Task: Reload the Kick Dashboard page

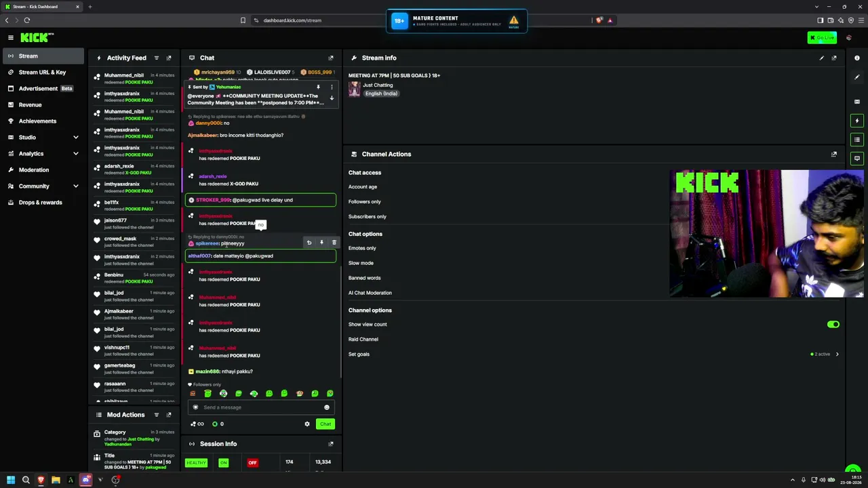Action: pyautogui.click(x=27, y=20)
